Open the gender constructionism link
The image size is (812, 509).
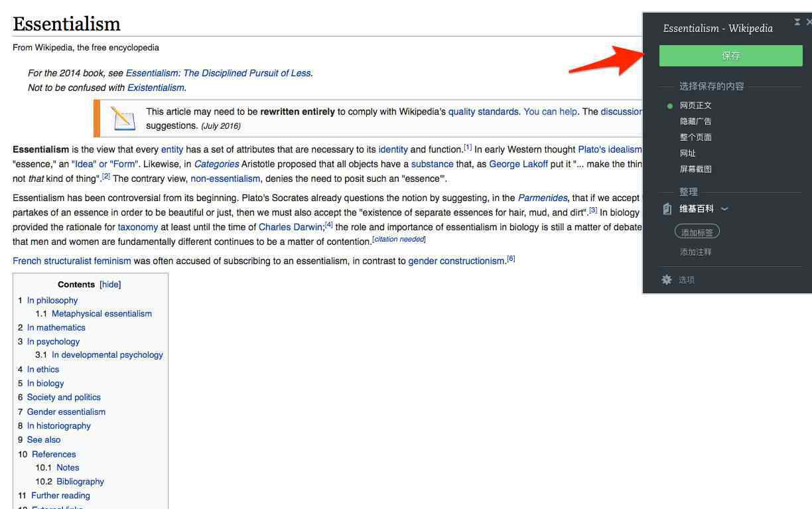coord(456,261)
